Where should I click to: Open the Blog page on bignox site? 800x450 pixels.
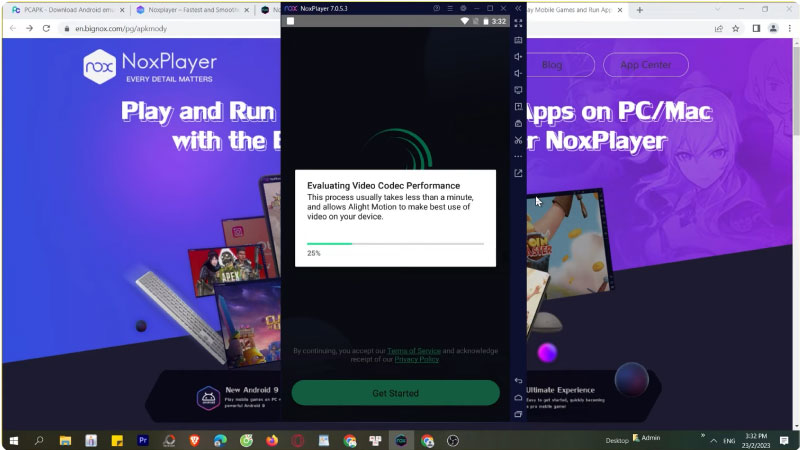click(x=552, y=65)
